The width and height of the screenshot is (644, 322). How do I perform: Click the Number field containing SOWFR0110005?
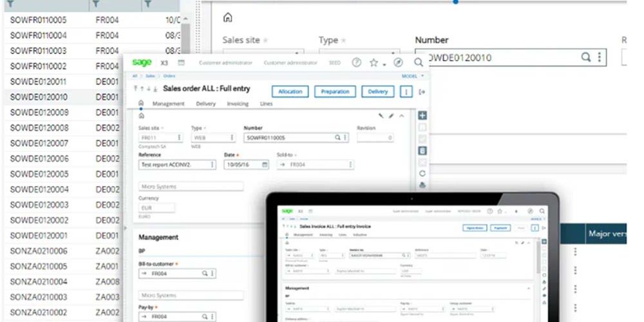pyautogui.click(x=296, y=138)
